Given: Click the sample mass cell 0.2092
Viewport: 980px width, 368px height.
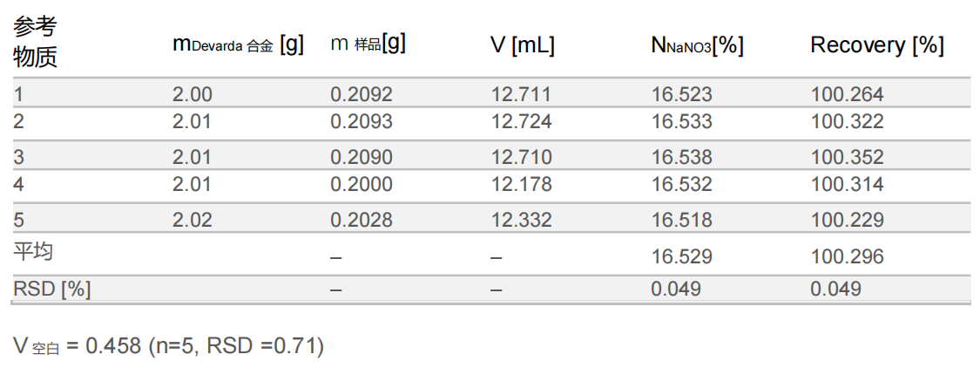Looking at the screenshot, I should pos(361,94).
